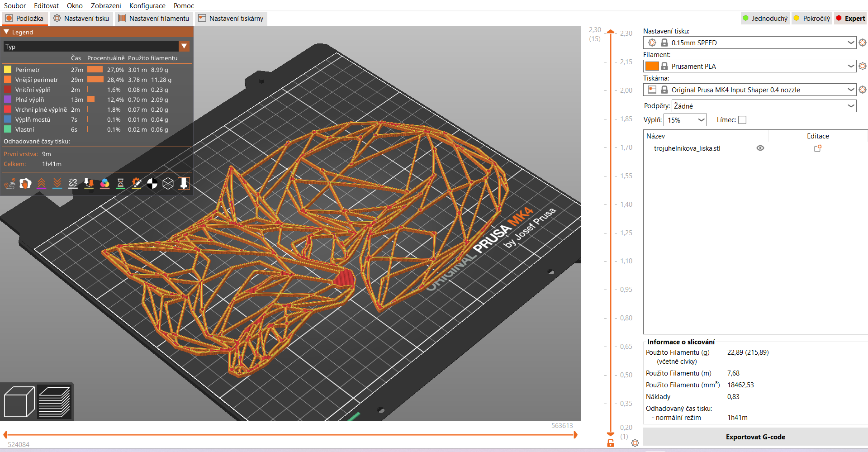Toggle custom G-code gear-pencil icon
Screen dimensions: 868x452
point(136,183)
